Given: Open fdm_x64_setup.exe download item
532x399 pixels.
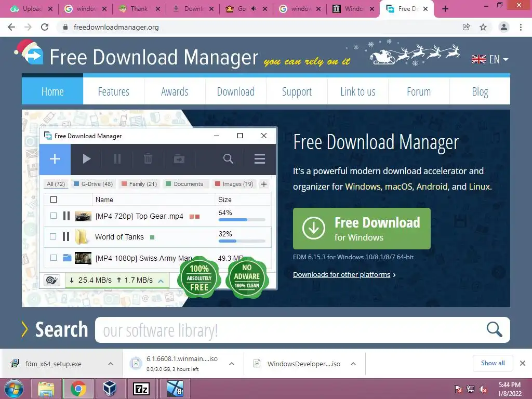Looking at the screenshot, I should pos(54,364).
